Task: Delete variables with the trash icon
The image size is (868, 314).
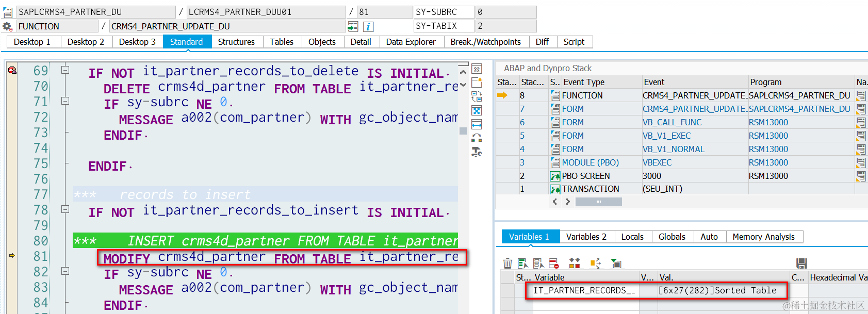Action: pyautogui.click(x=507, y=263)
